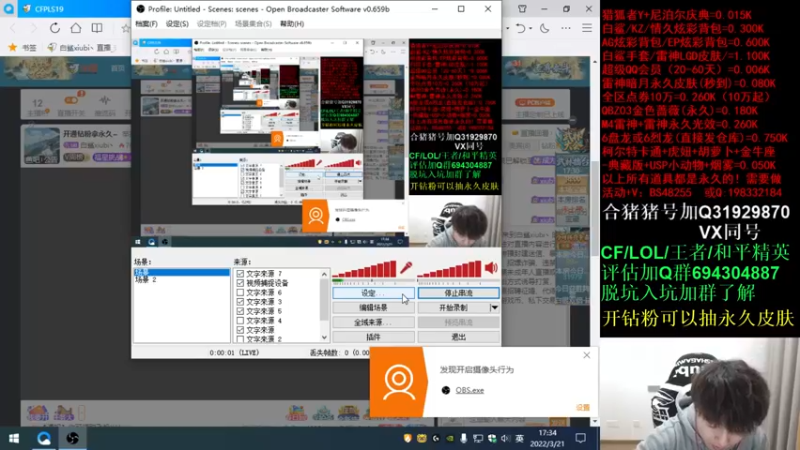
Task: Switch to the QQ browser taskbar icon
Action: 44,438
